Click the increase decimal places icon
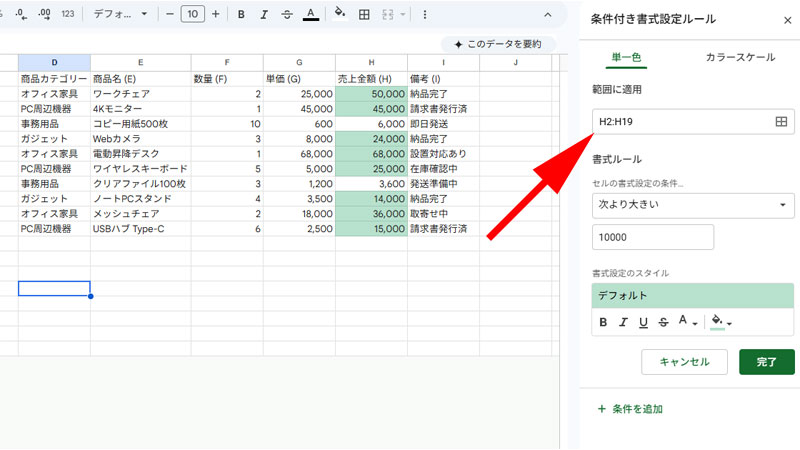The width and height of the screenshot is (800, 450). click(44, 14)
